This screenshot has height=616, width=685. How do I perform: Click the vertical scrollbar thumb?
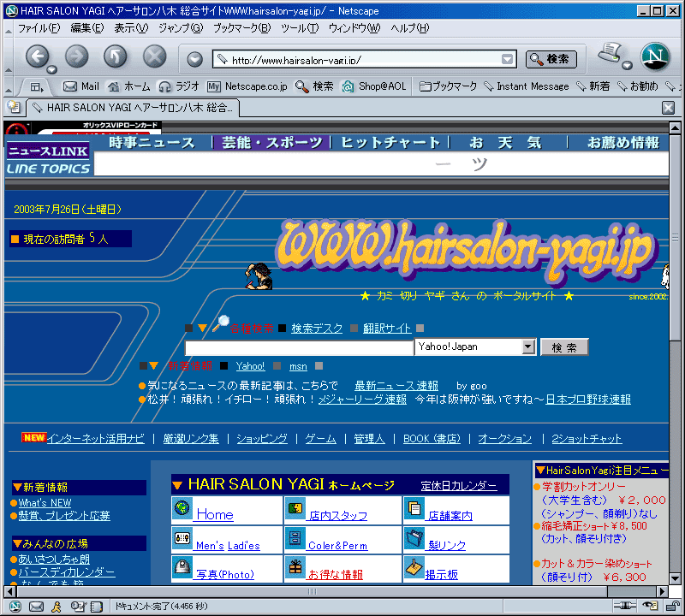click(x=675, y=237)
